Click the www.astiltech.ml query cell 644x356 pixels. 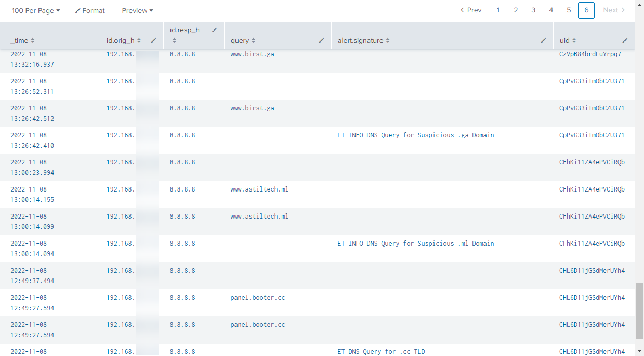point(259,189)
